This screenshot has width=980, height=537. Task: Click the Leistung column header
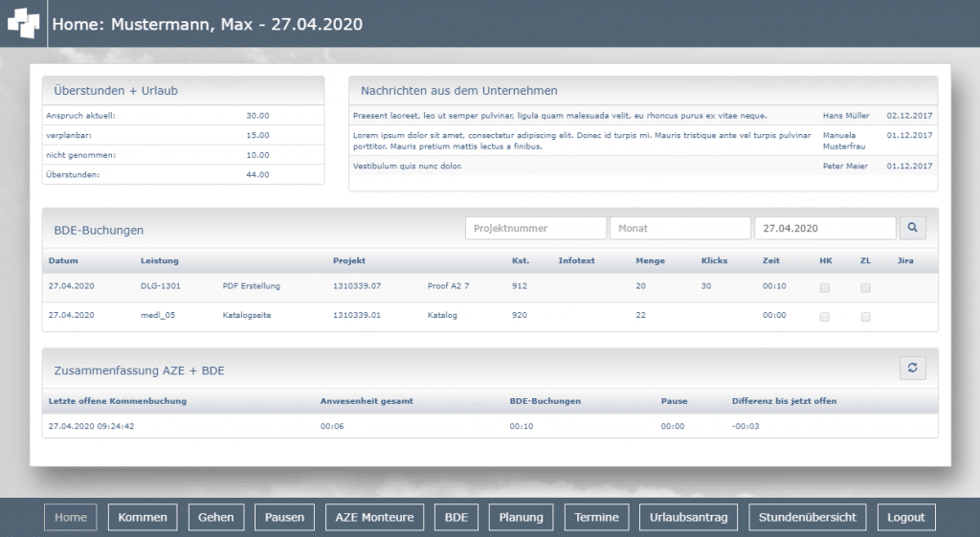tap(160, 260)
